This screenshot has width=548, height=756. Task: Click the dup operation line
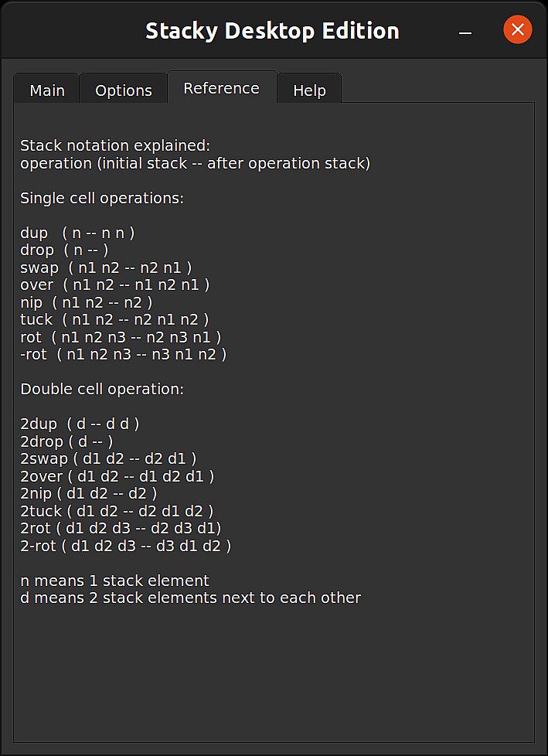coord(77,233)
